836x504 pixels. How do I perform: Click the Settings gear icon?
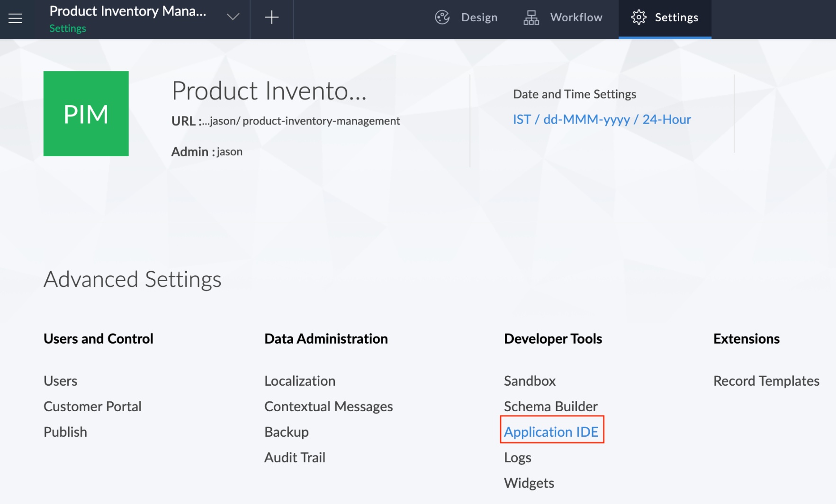tap(638, 17)
